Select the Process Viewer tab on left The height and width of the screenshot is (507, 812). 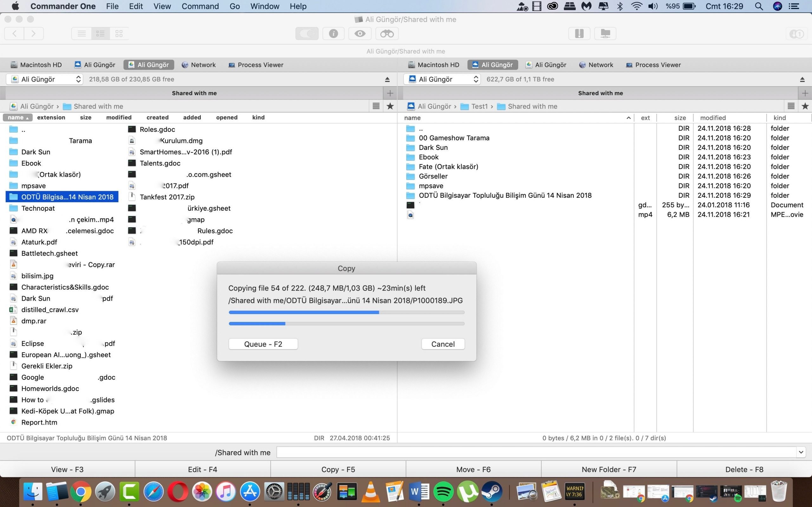click(256, 65)
